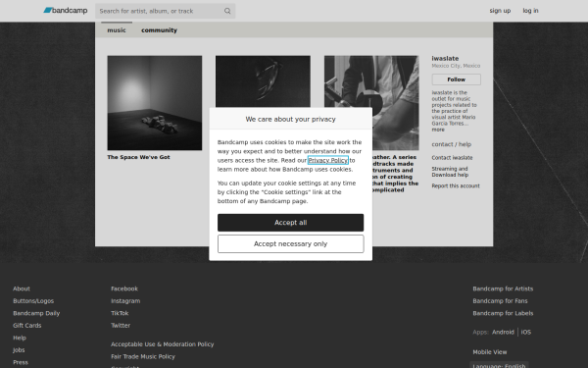
Task: Open Fair Trade Music Policy
Action: (143, 357)
